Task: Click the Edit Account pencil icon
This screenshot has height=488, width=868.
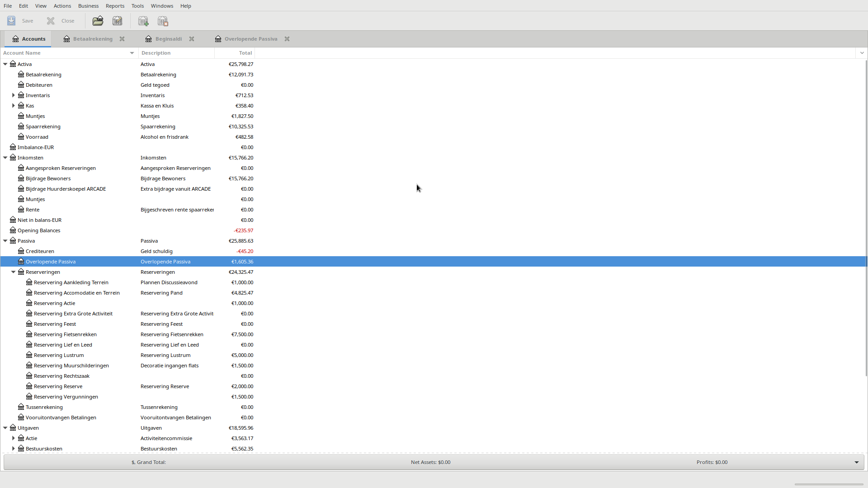Action: pos(118,21)
